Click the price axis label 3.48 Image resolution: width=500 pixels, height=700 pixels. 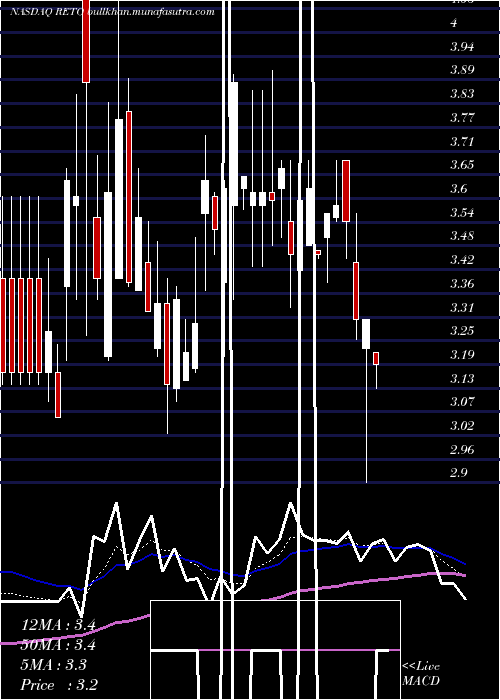[x=462, y=236]
